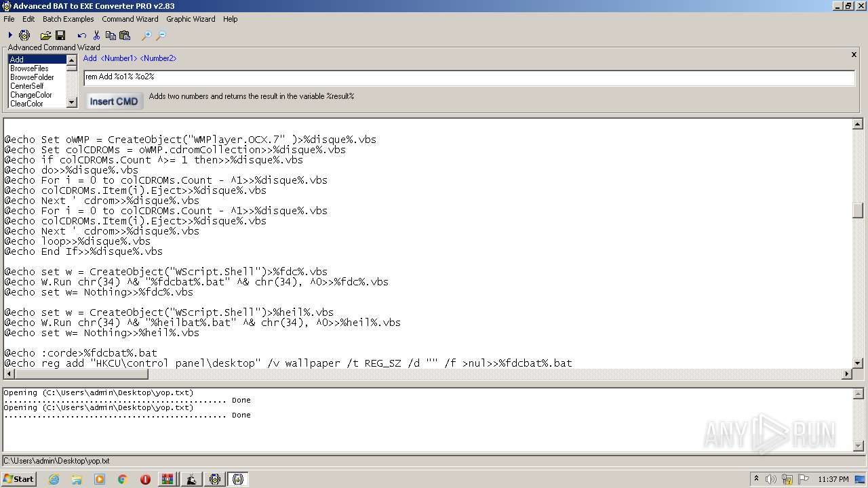Open WinRAR from the taskbar
Screen dimensions: 868x488
click(x=167, y=479)
